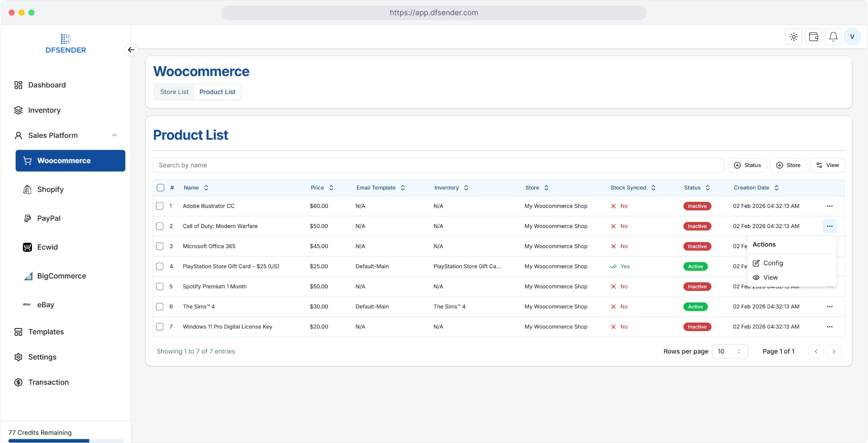Click the row actions menu for Adobe Illustrator CC
The image size is (868, 443).
coord(829,206)
